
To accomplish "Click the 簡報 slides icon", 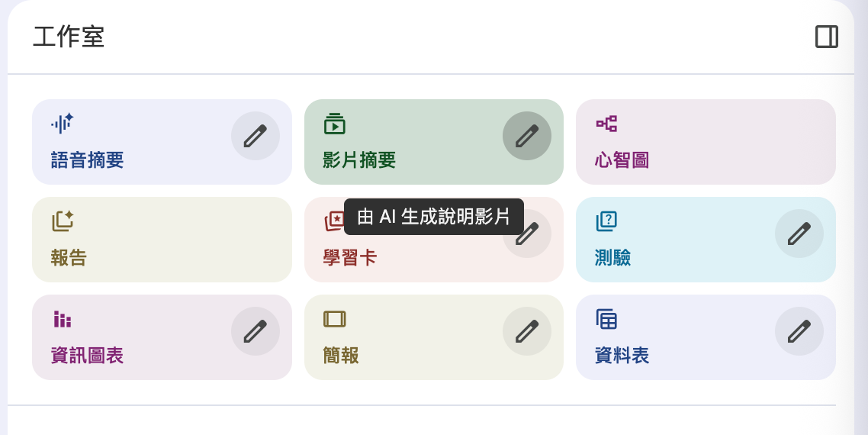I will pos(334,319).
